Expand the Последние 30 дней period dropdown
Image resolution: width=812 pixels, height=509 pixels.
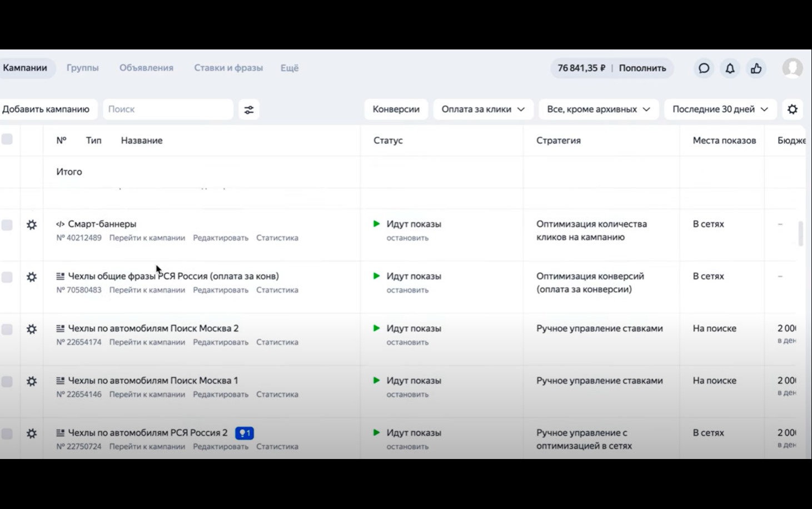coord(720,109)
